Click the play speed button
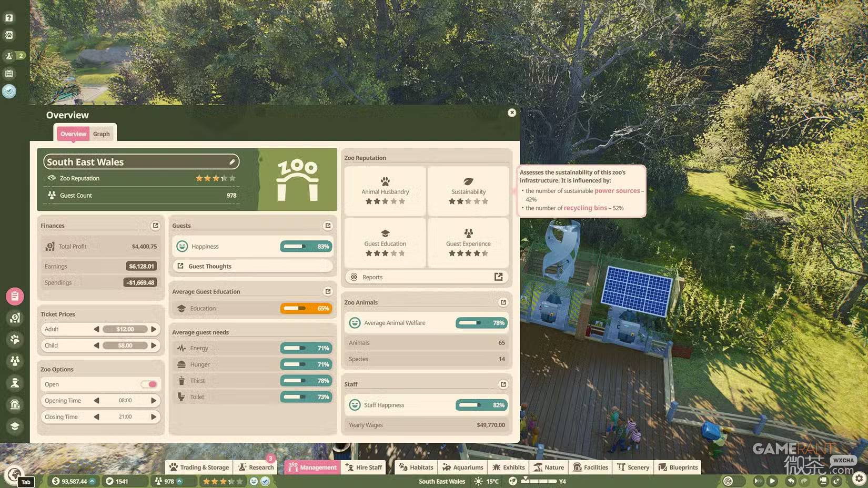 tap(772, 481)
